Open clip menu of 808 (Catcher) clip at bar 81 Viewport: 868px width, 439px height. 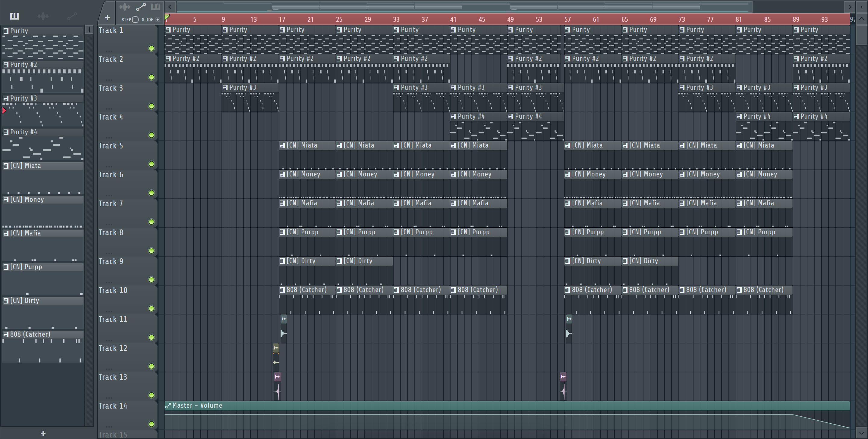point(739,290)
